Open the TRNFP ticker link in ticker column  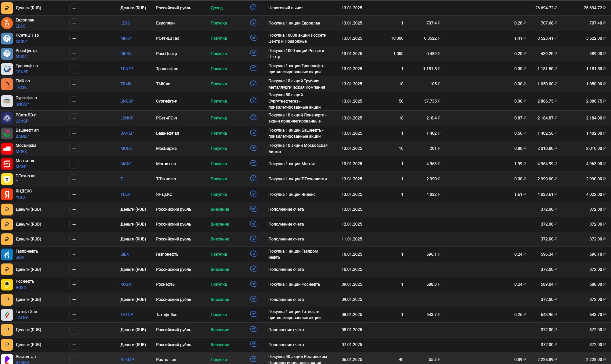(x=127, y=69)
